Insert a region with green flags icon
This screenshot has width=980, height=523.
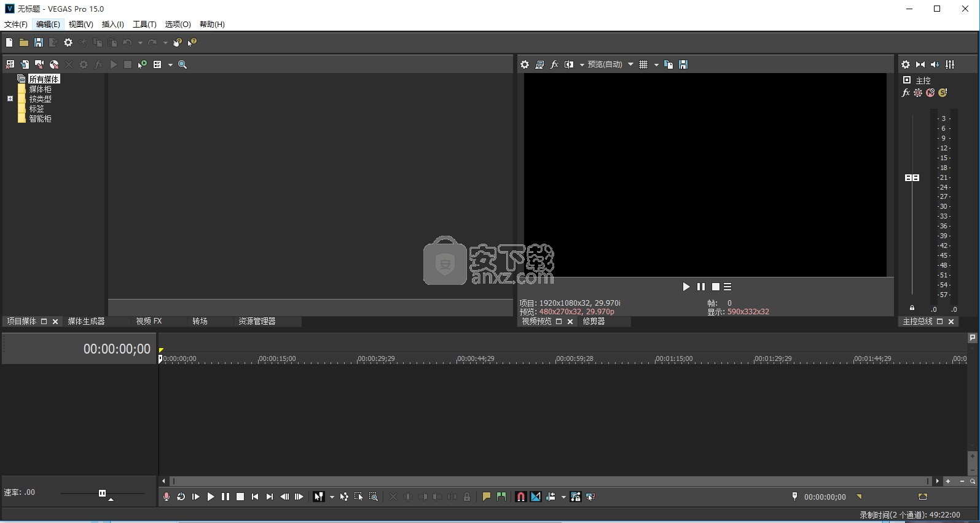pos(501,497)
